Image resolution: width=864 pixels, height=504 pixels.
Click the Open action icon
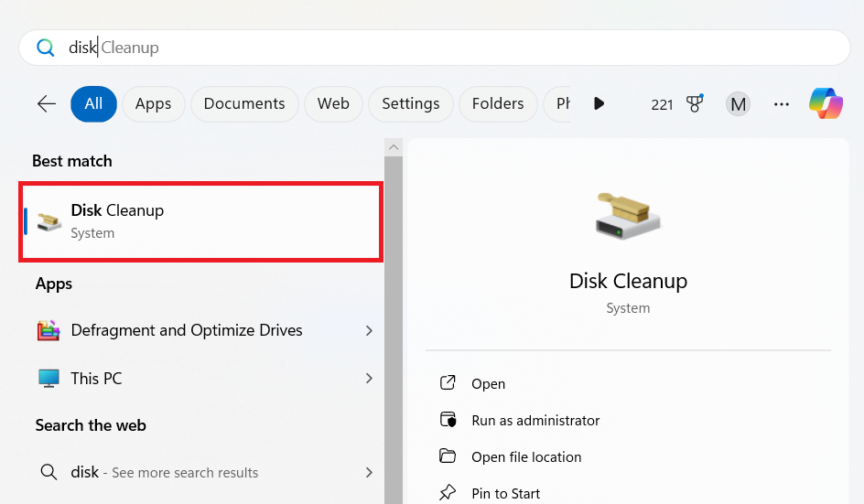(x=448, y=383)
